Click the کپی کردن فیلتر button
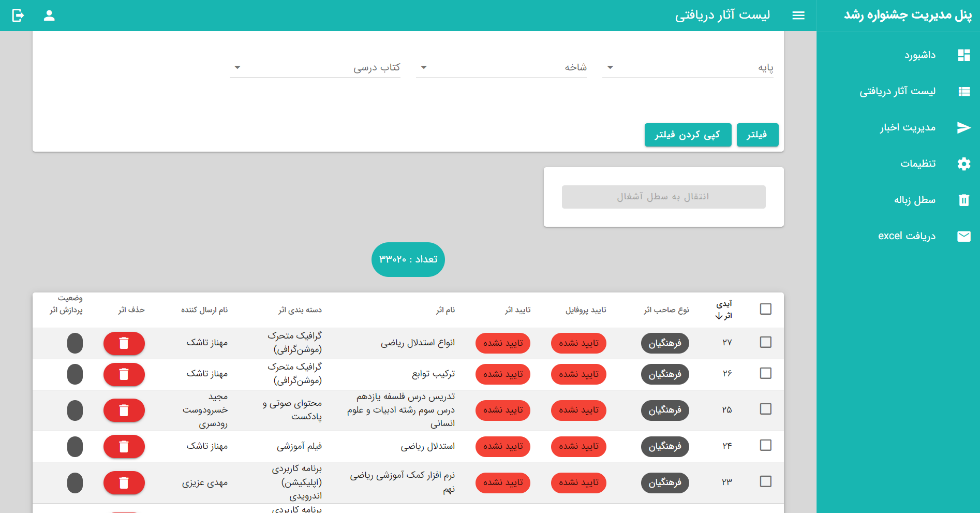The width and height of the screenshot is (980, 513). point(687,135)
